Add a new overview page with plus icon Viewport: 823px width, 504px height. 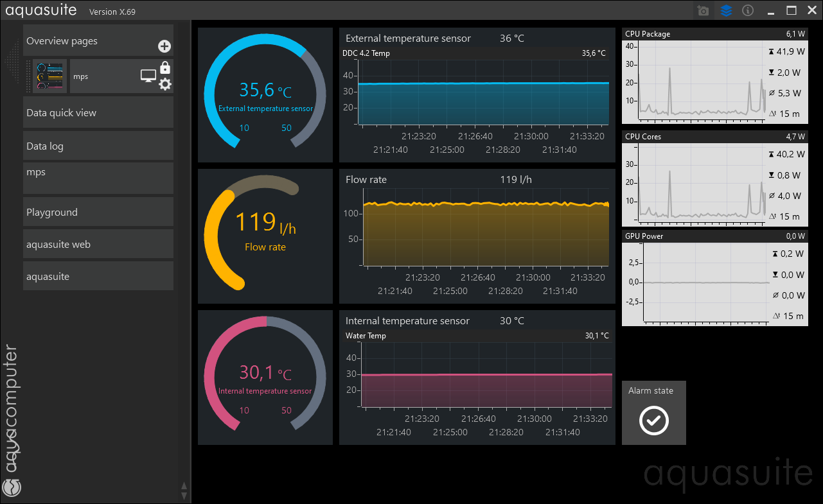pos(164,46)
